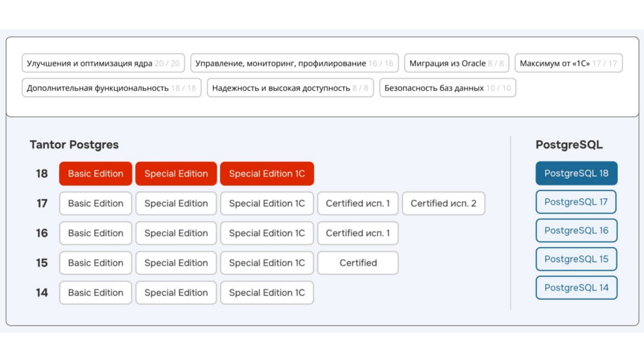Select Special Edition in row 16
Image resolution: width=644 pixels, height=363 pixels.
click(x=176, y=233)
